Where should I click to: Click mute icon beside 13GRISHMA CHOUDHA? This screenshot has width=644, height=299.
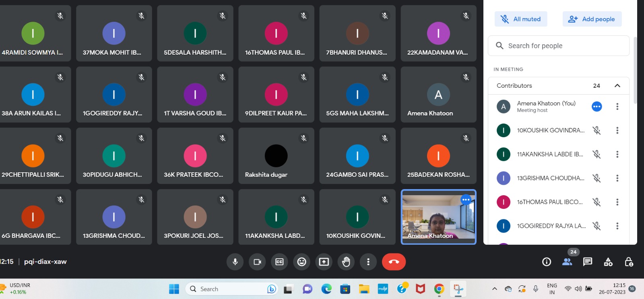point(597,178)
